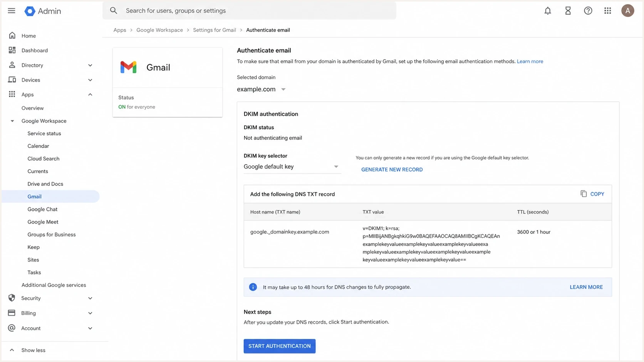Viewport: 644px width, 362px height.
Task: Open the DKIM key selector dropdown
Action: point(292,167)
